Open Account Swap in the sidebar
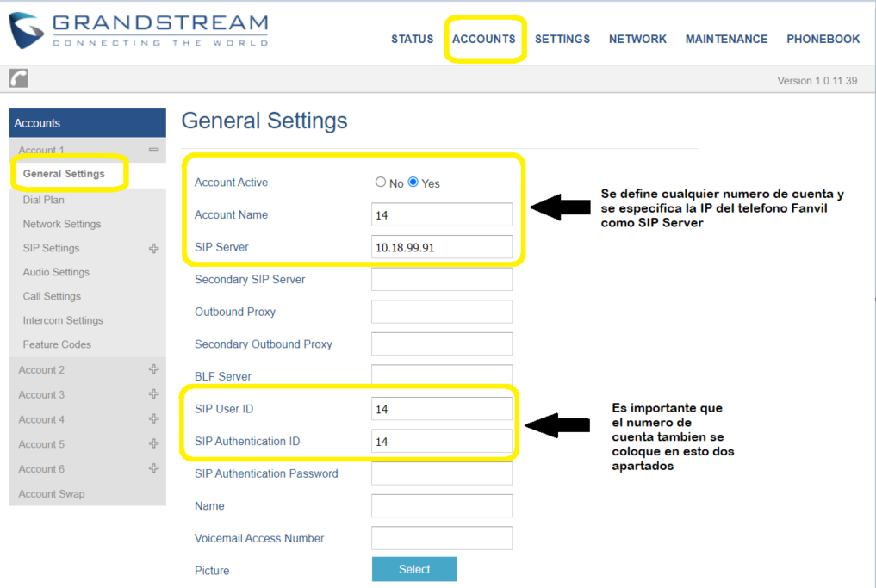This screenshot has width=876, height=588. pyautogui.click(x=52, y=493)
